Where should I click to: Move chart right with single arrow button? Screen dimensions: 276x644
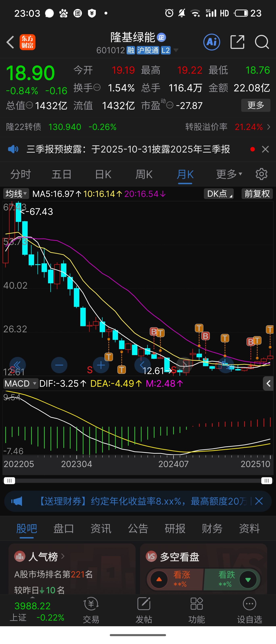click(184, 365)
